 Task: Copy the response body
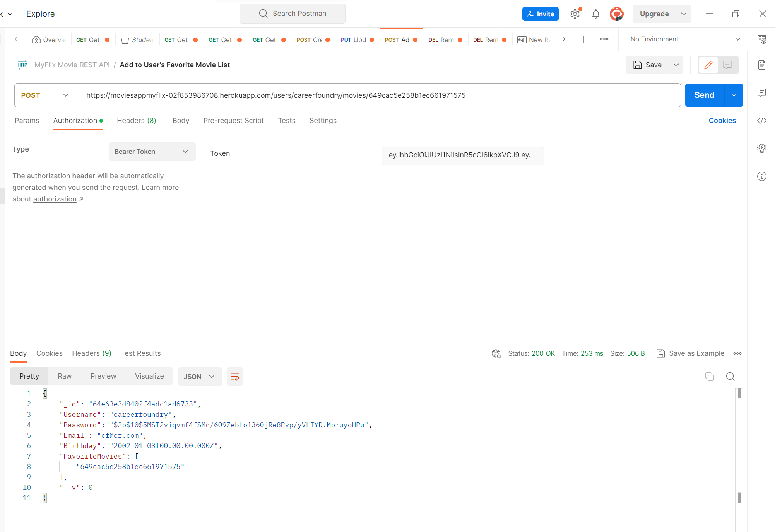pos(710,377)
